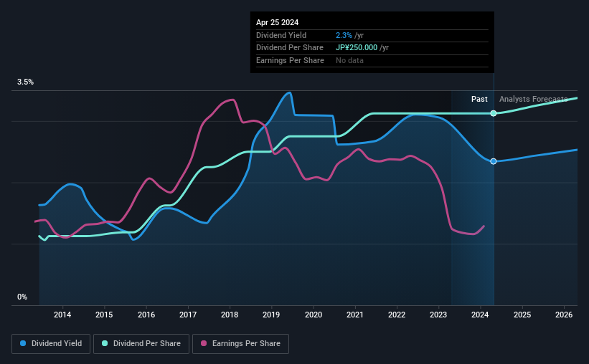Click the 2023 x-axis label
The image size is (589, 364).
click(x=438, y=315)
